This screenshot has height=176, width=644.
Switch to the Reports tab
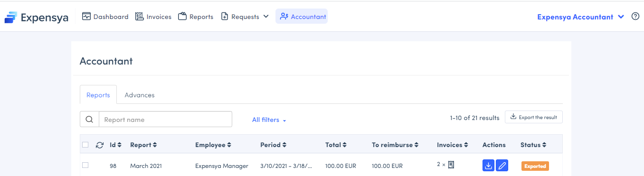click(98, 95)
